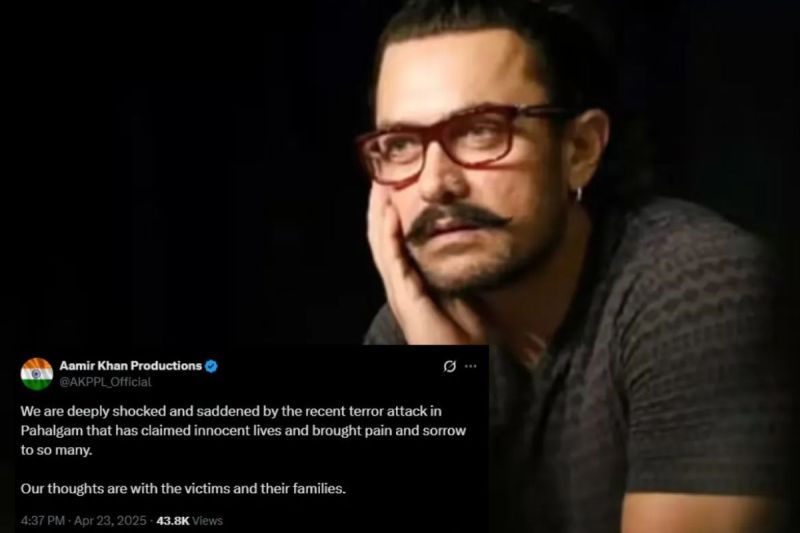Click the Apr 23, 2025 date
Image resolution: width=800 pixels, height=533 pixels.
(110, 521)
